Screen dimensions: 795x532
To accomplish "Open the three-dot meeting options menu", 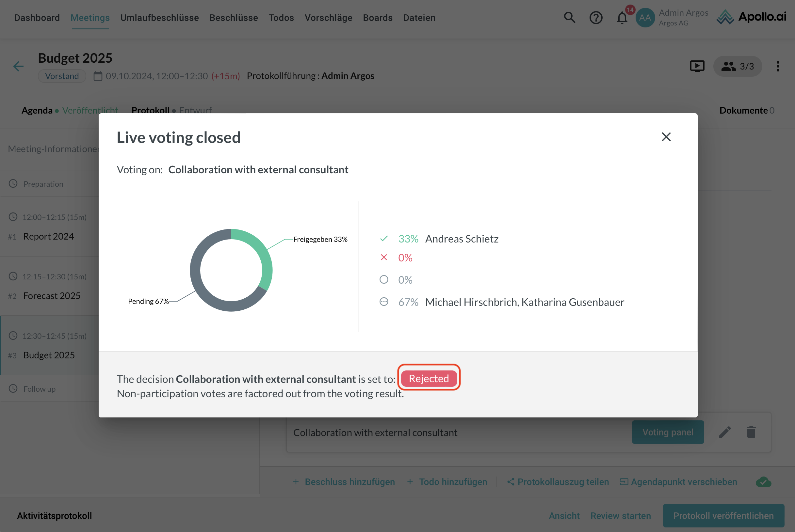I will [x=778, y=66].
